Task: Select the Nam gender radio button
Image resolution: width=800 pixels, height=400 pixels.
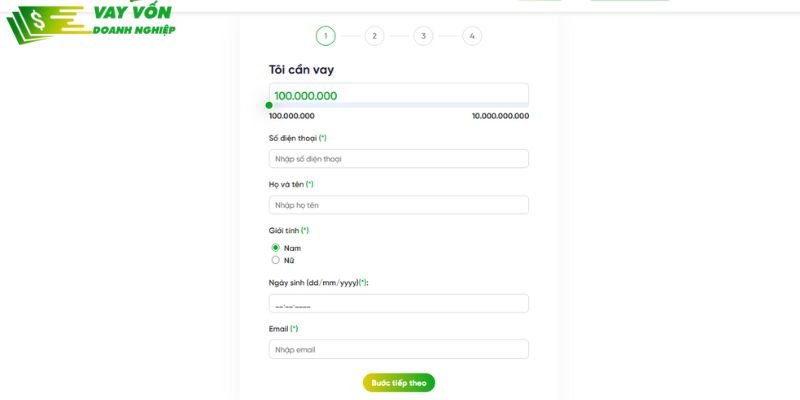Action: (x=276, y=248)
